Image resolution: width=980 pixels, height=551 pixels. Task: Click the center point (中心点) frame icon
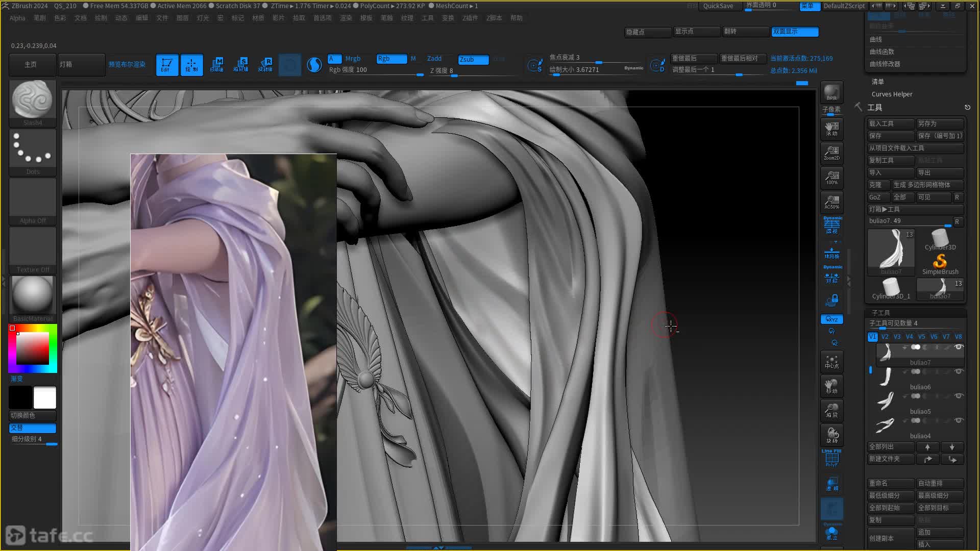(831, 362)
